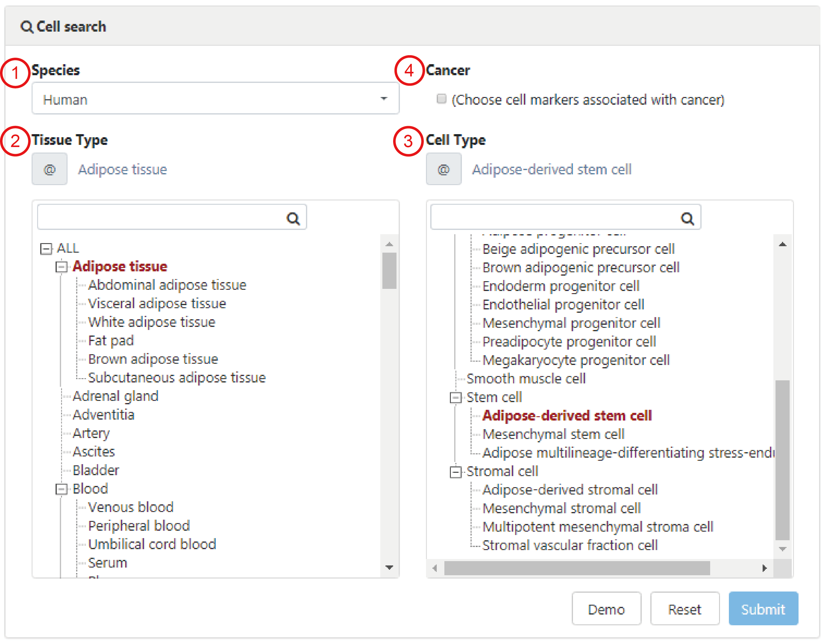
Task: Select Brown adipose tissue in tree
Action: 153,359
